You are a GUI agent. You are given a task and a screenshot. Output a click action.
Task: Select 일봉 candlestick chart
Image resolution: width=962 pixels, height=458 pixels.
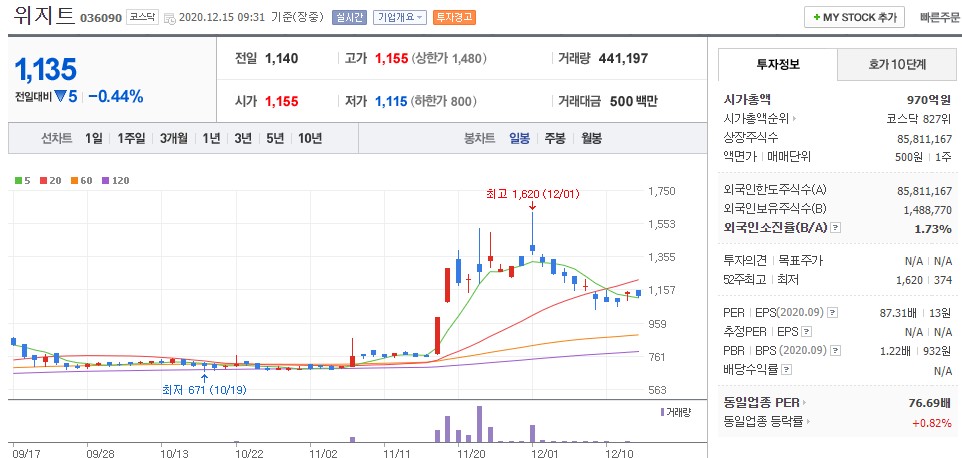point(520,139)
